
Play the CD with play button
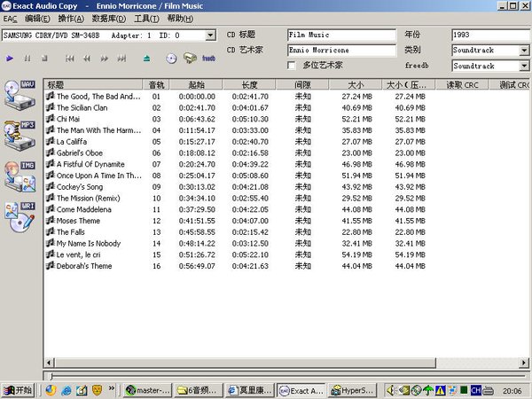click(10, 59)
